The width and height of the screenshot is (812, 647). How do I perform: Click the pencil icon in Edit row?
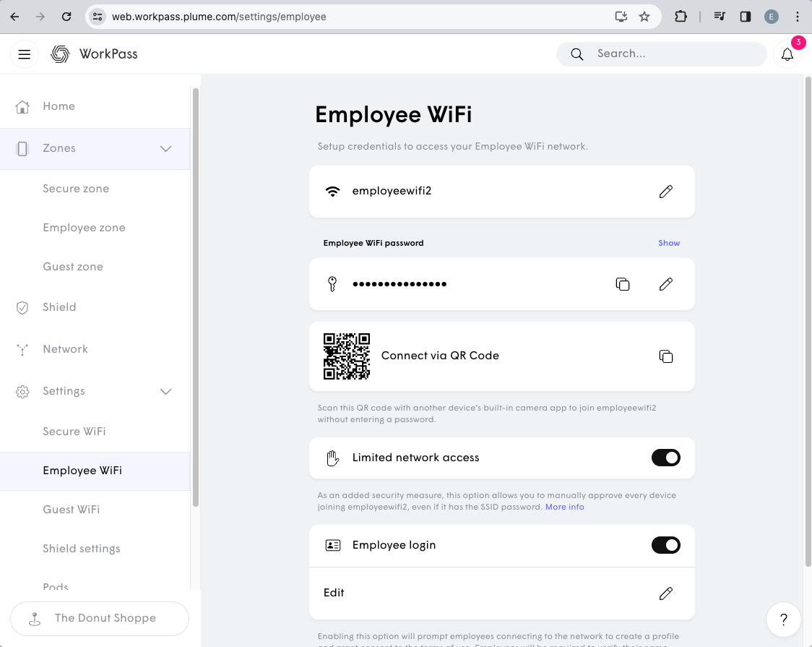click(x=666, y=593)
